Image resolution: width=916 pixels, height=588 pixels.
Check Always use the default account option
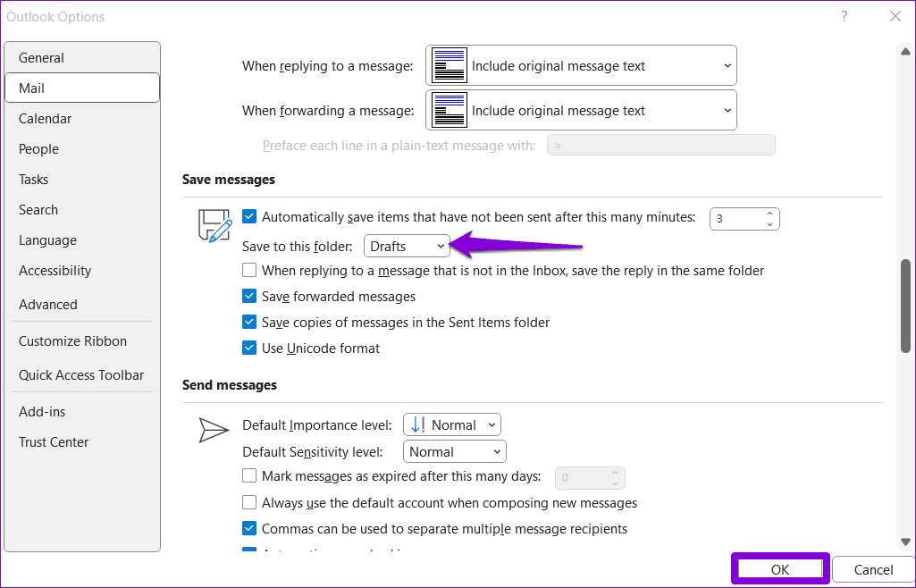(249, 502)
